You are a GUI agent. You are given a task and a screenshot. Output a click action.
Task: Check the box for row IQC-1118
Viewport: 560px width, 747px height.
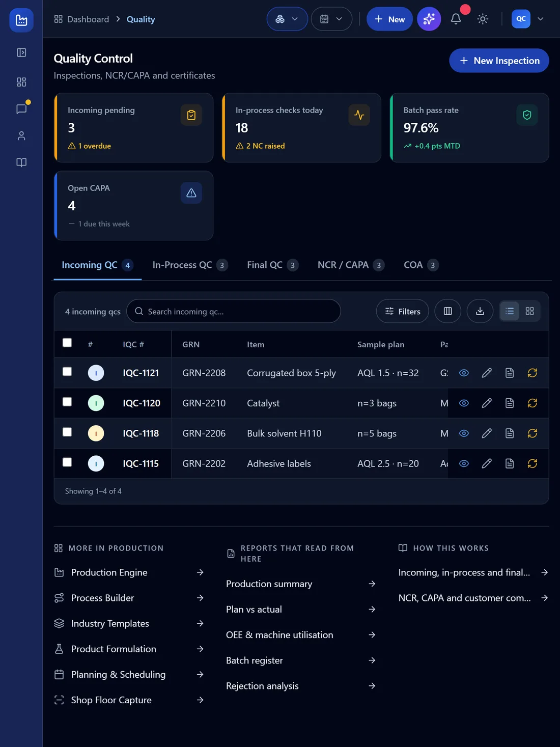click(67, 432)
